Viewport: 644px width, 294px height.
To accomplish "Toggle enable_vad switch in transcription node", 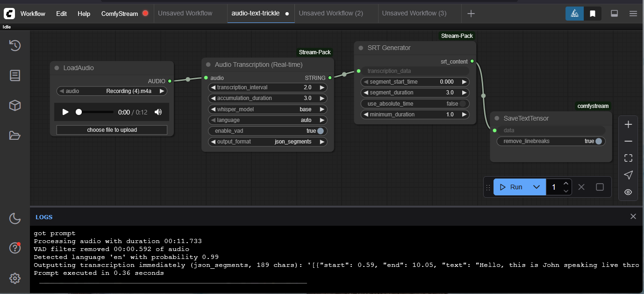I will [320, 131].
